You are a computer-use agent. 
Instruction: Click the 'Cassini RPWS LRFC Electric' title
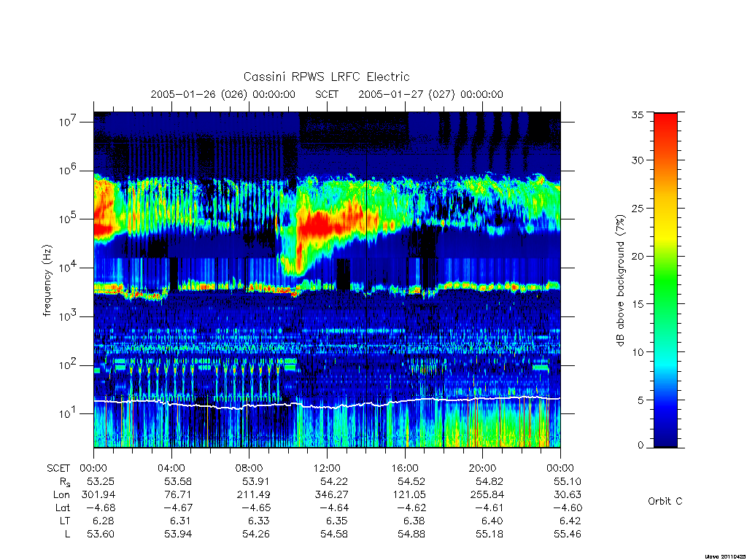tap(326, 77)
